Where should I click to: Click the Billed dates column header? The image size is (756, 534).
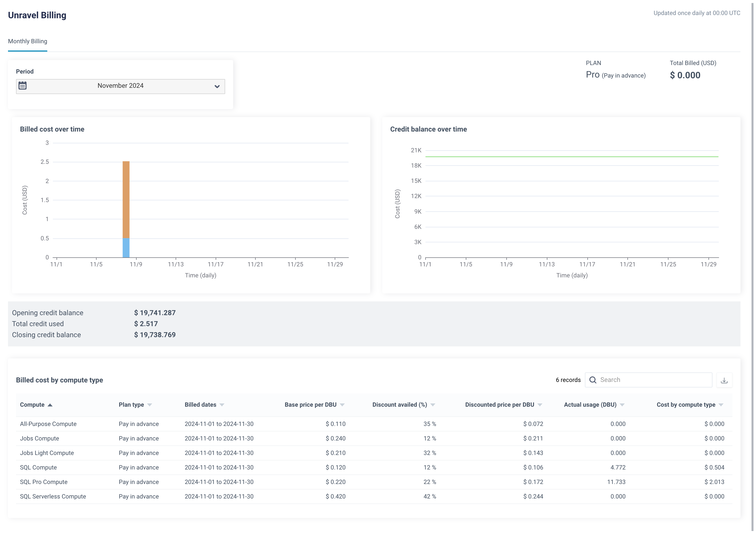[x=201, y=405]
